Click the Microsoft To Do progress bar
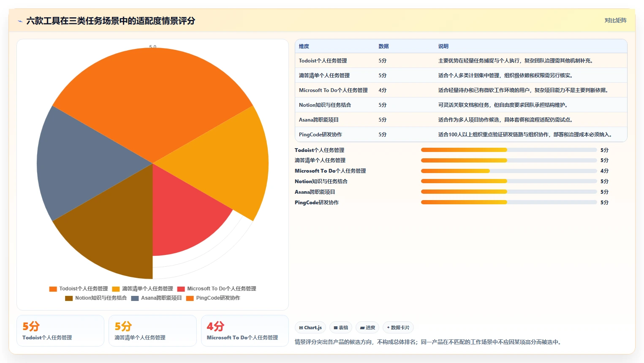Screen dimensions: 644x363 (509, 171)
